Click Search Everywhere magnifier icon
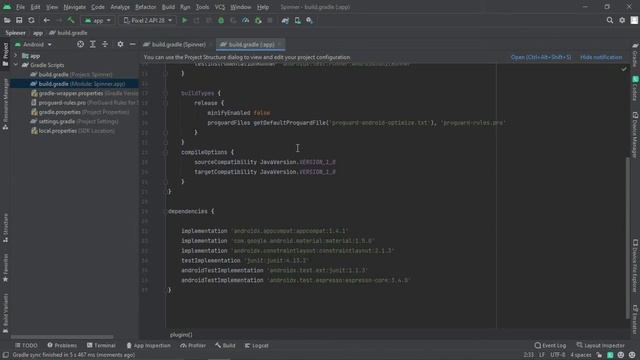 click(x=609, y=20)
